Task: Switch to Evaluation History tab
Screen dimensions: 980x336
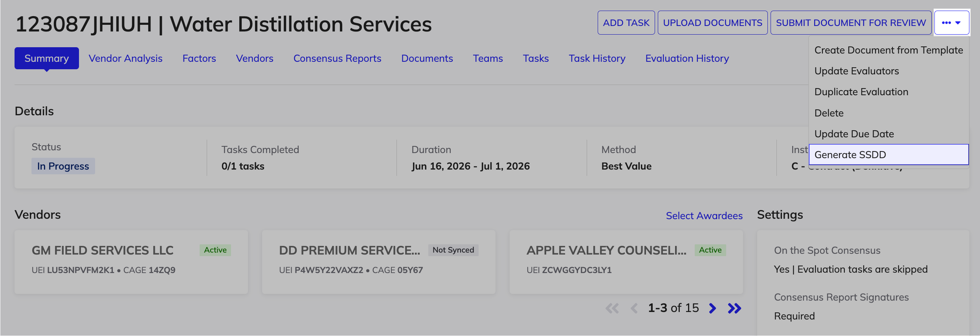Action: point(687,58)
